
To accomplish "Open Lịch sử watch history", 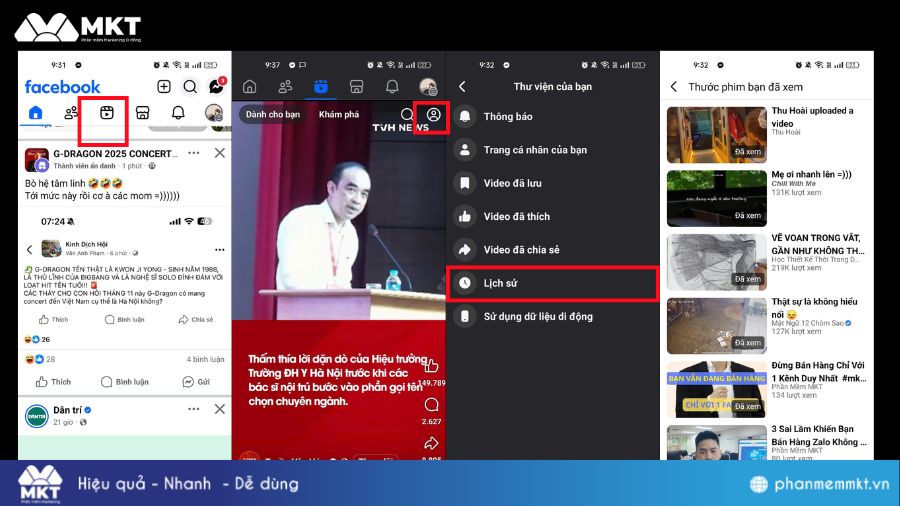I will click(552, 283).
